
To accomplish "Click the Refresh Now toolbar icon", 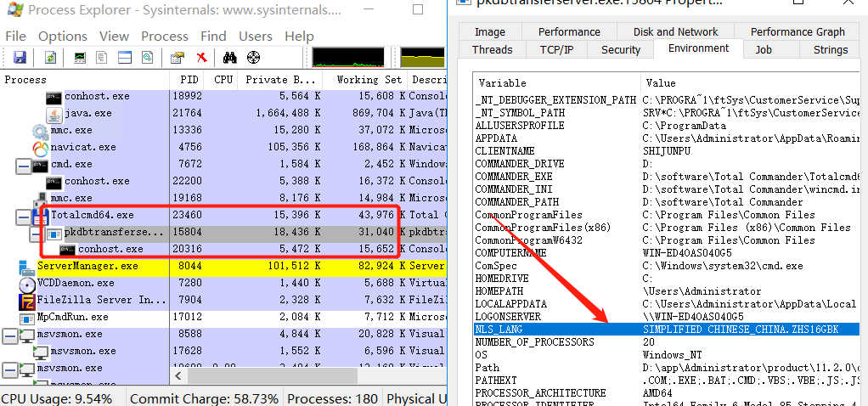I will (x=50, y=58).
